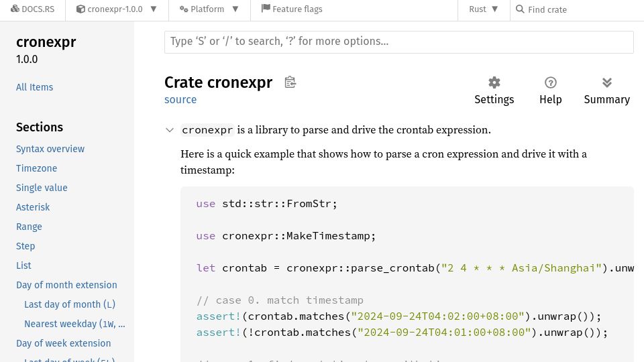Image resolution: width=644 pixels, height=362 pixels.
Task: Click the Sections sidebar heading
Action: (x=40, y=127)
